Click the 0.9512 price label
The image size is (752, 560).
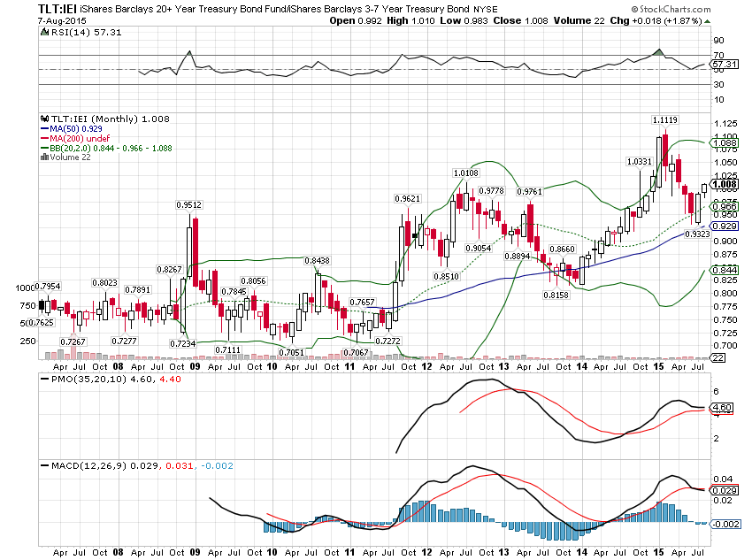[189, 205]
